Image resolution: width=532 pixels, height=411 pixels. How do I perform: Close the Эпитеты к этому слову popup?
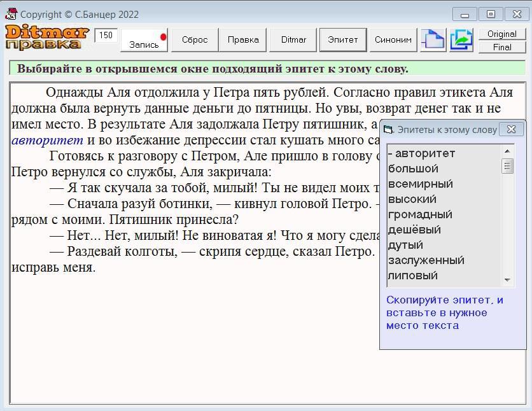(510, 129)
